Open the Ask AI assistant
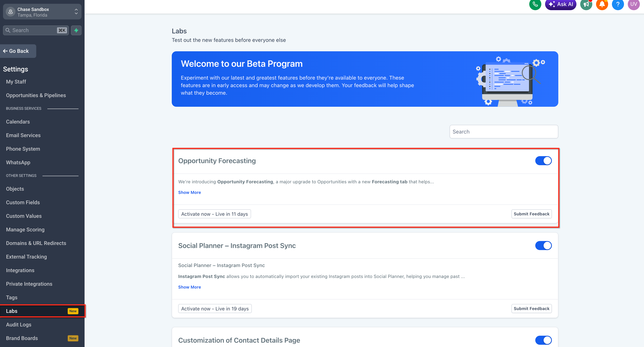The height and width of the screenshot is (347, 644). 561,4
